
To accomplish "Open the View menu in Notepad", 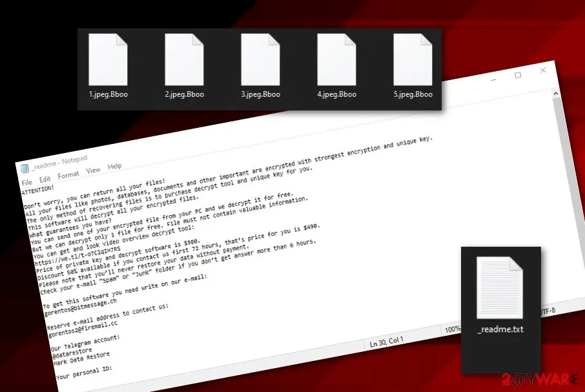I will pyautogui.click(x=93, y=170).
